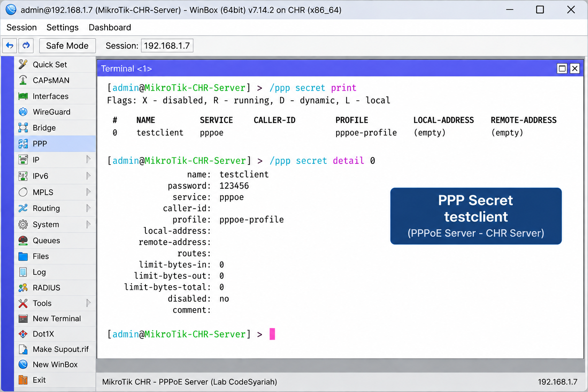The width and height of the screenshot is (588, 392).
Task: Open the Dashboard menu
Action: point(110,28)
